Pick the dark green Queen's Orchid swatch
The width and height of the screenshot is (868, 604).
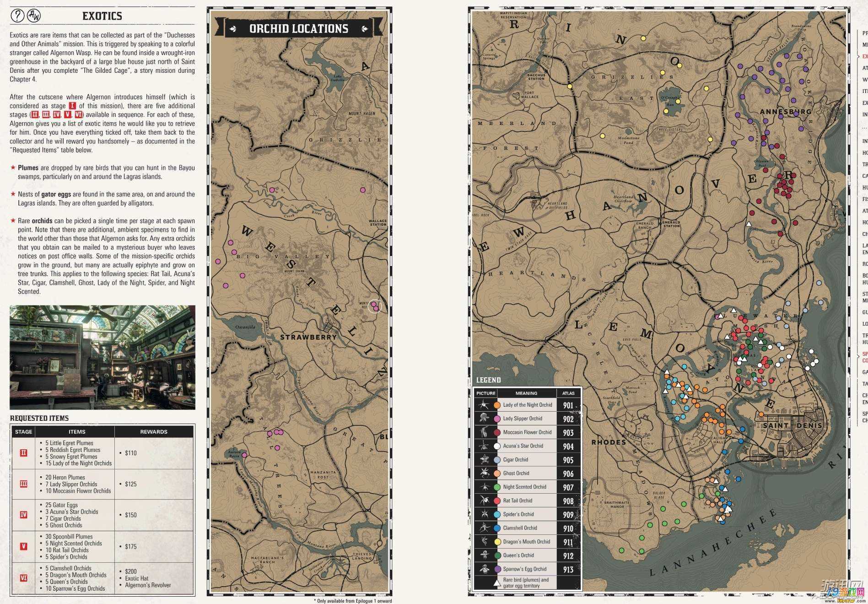(497, 555)
